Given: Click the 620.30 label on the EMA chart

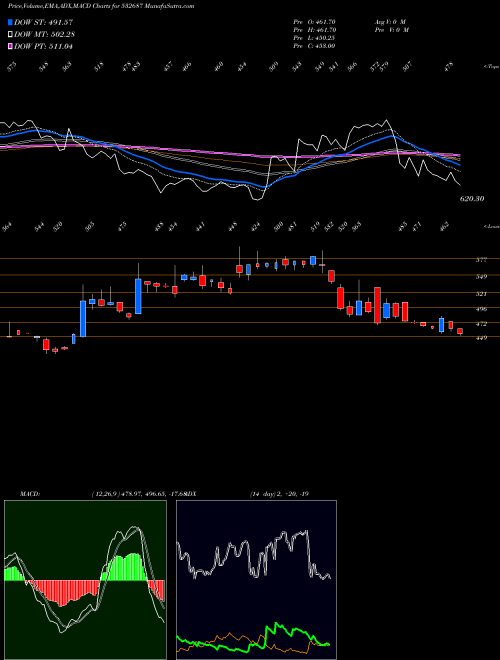Looking at the screenshot, I should pyautogui.click(x=471, y=198).
